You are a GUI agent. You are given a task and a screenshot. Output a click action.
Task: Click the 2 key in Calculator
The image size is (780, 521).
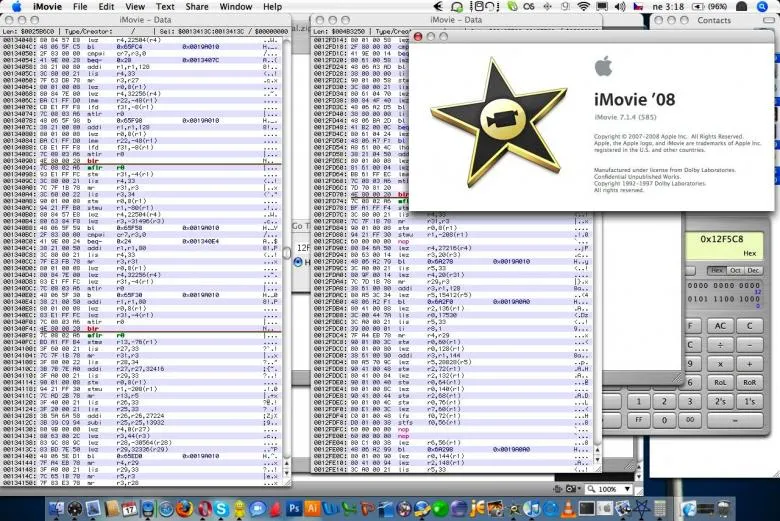[x=664, y=401]
